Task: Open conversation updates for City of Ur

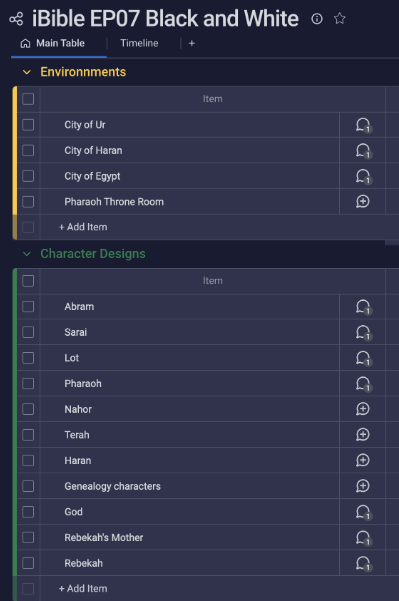Action: (x=363, y=125)
